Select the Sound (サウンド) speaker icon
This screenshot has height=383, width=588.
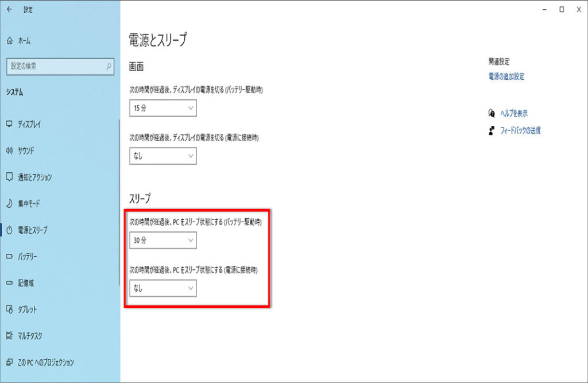click(9, 150)
